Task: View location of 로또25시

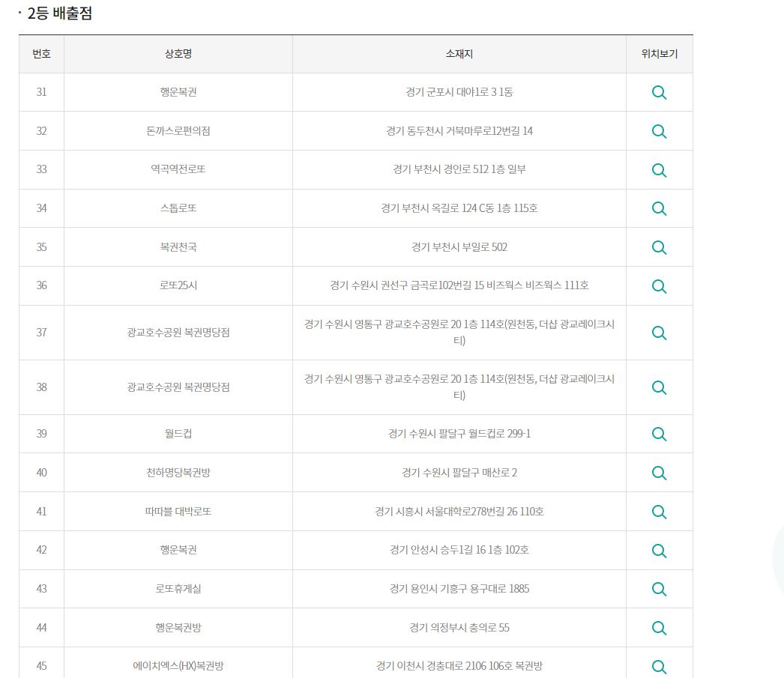Action: pyautogui.click(x=659, y=286)
